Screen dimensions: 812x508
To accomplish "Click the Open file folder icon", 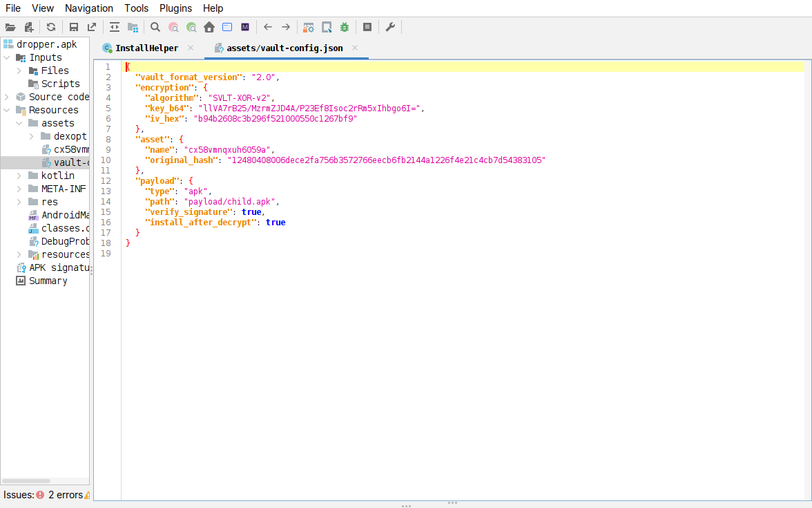I will click(10, 27).
